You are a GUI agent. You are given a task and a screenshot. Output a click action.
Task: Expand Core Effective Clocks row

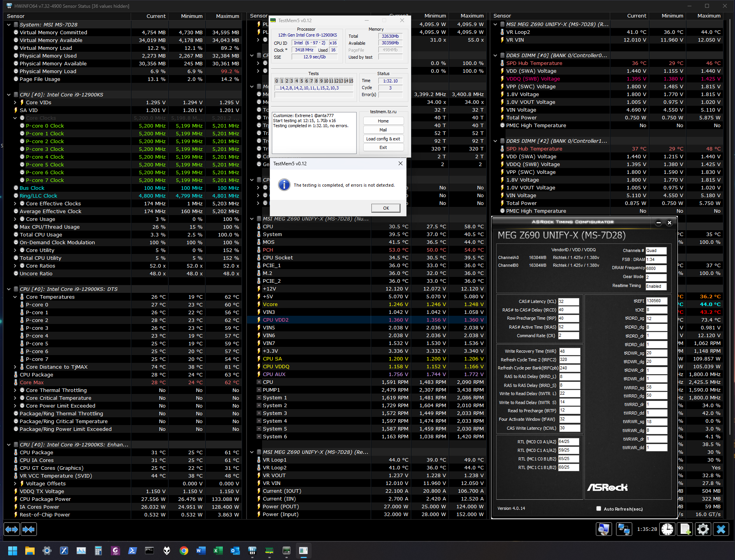15,203
